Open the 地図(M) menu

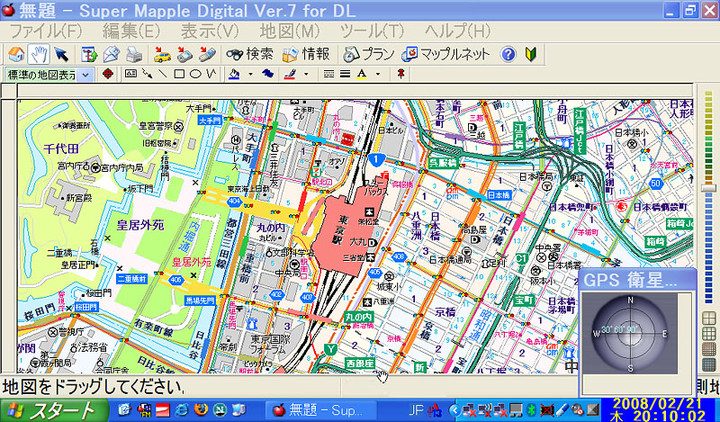290,32
